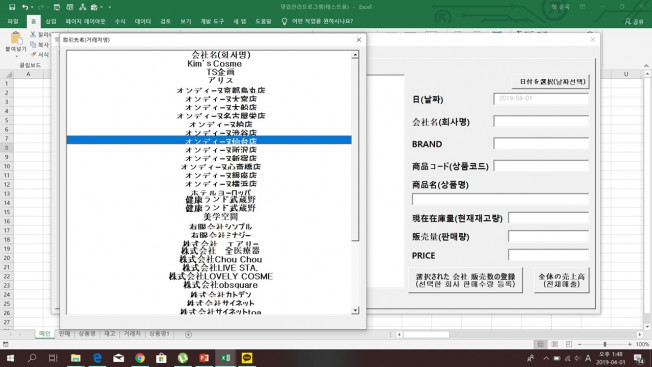Click the add new sheet plus icon

[188, 335]
